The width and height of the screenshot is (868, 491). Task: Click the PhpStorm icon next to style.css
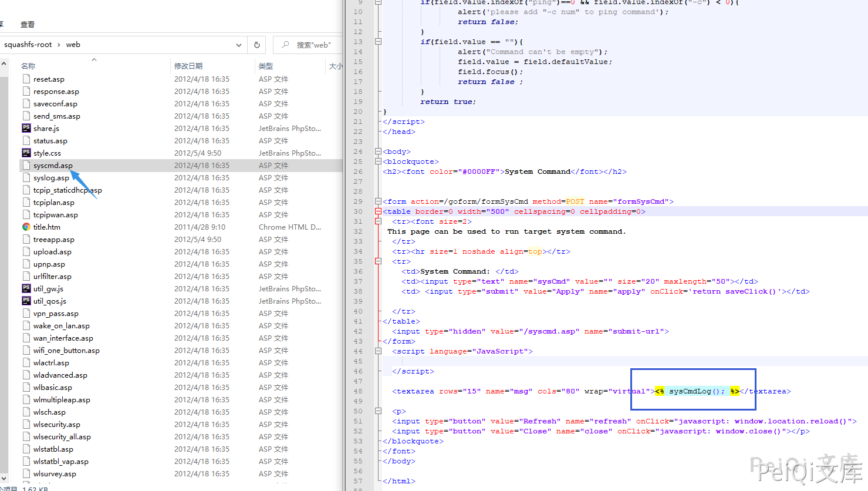26,153
